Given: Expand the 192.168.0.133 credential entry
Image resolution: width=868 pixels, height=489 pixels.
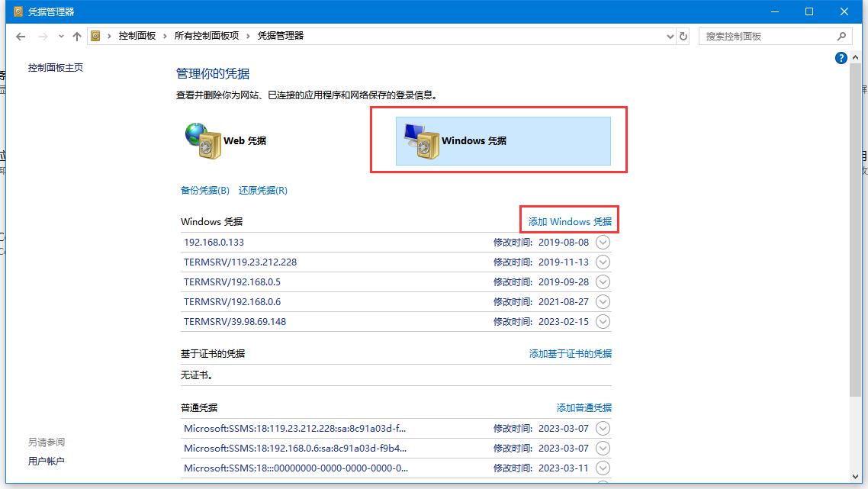Looking at the screenshot, I should (603, 242).
